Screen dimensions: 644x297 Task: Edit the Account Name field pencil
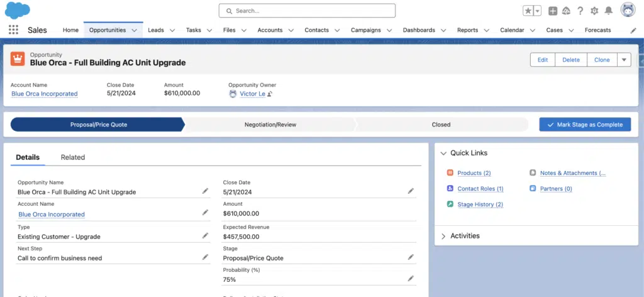coord(205,213)
